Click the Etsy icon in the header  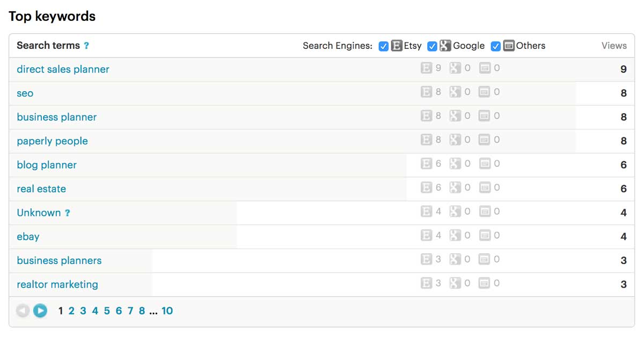(x=397, y=46)
